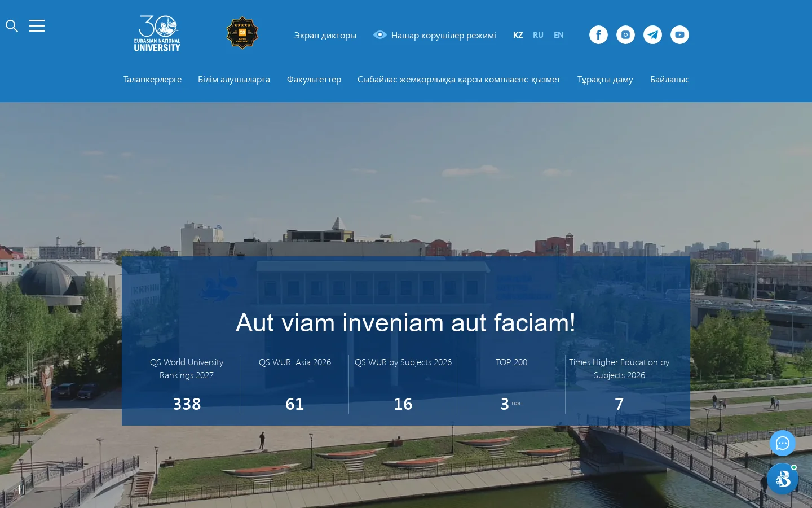Click the ranking number 338
Viewport: 812px width, 508px height.
187,404
